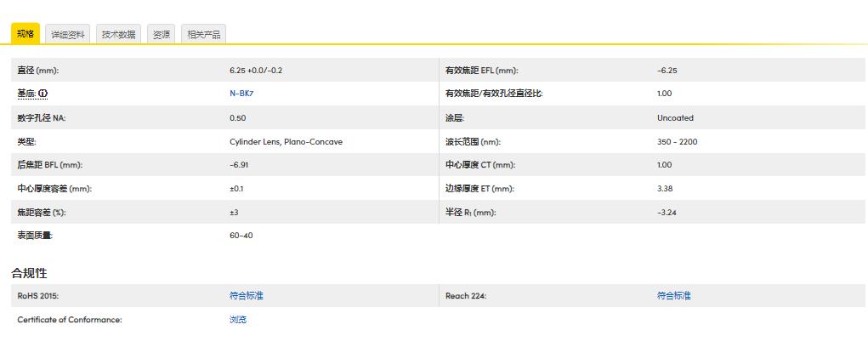Open the Reach 224 符合标准 link

(674, 296)
